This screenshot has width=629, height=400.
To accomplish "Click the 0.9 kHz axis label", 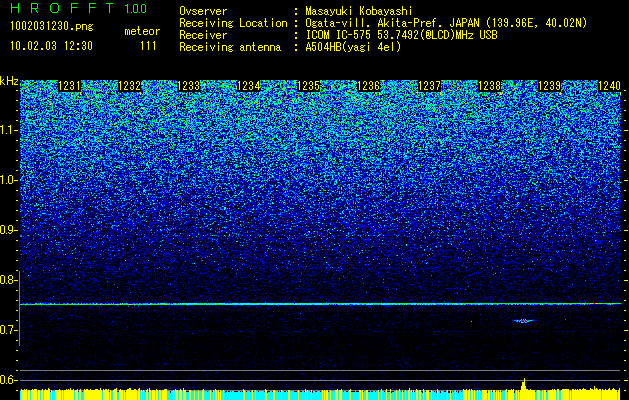I will pos(9,230).
